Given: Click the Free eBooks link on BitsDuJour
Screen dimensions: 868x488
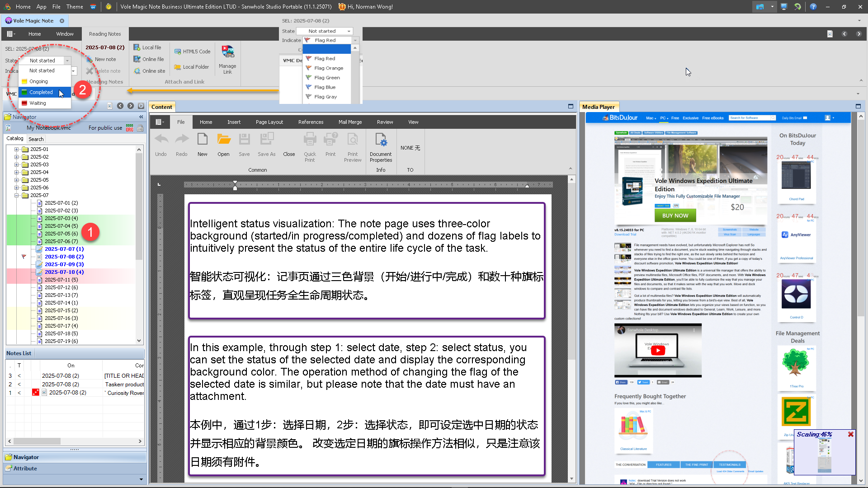Looking at the screenshot, I should 713,118.
